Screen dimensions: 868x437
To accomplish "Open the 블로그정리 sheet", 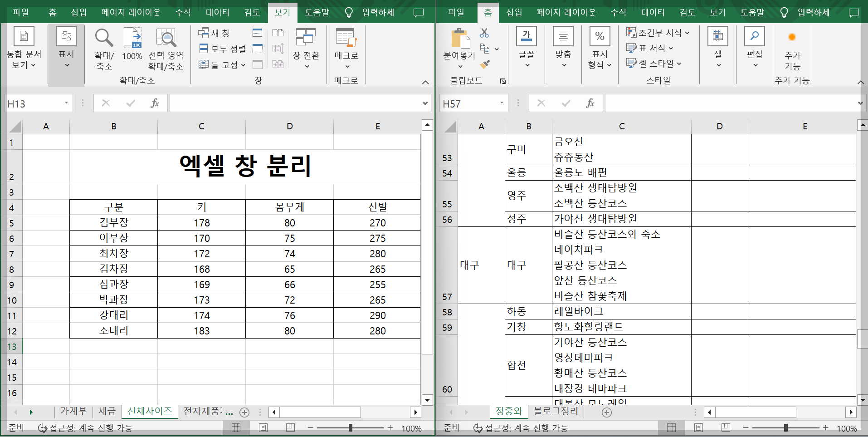I will click(x=556, y=411).
